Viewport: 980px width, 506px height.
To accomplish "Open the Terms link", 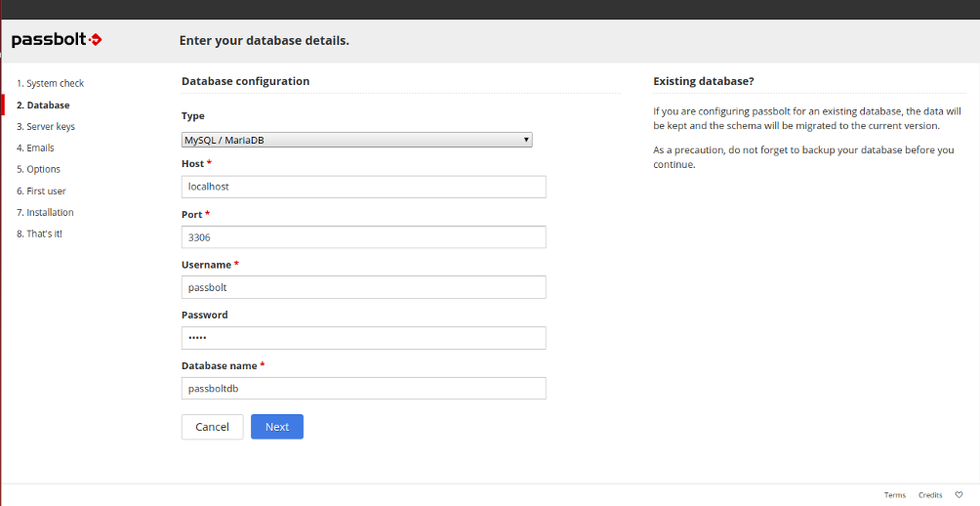I will pos(894,494).
